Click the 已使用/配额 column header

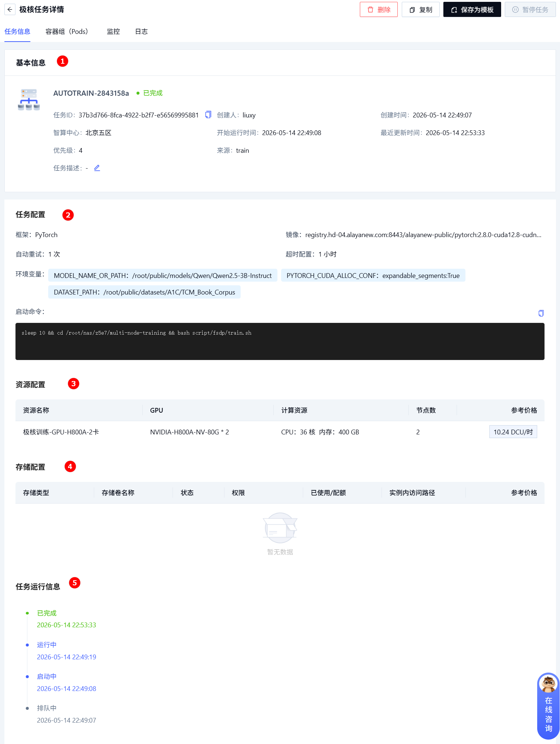[x=328, y=493]
